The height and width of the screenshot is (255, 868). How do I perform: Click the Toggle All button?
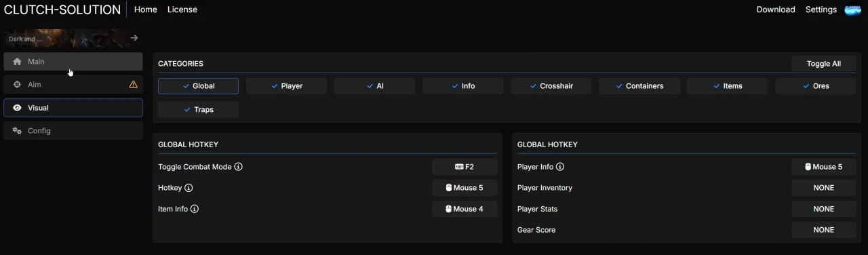coord(823,64)
